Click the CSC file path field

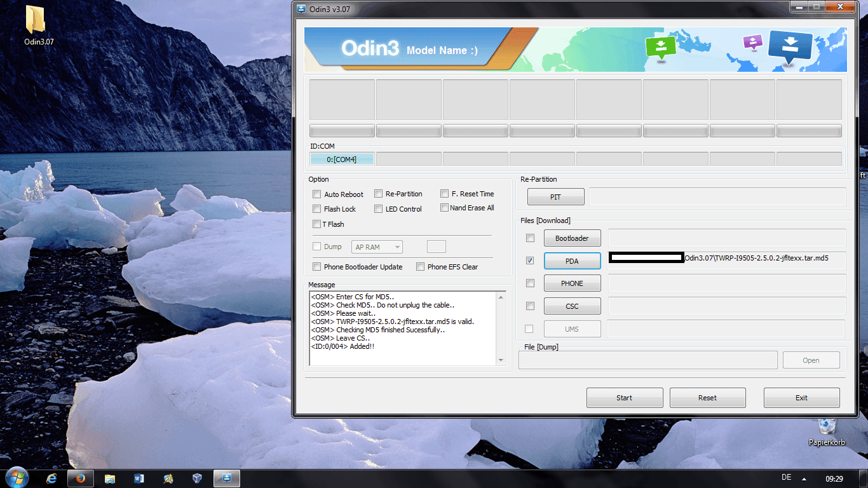[x=727, y=306]
